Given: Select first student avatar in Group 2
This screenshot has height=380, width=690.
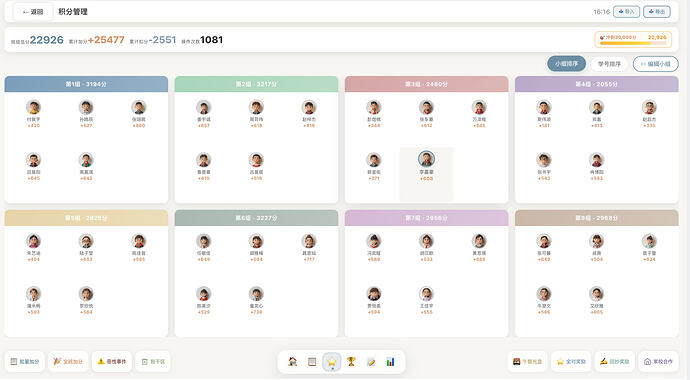Looking at the screenshot, I should pyautogui.click(x=204, y=107).
